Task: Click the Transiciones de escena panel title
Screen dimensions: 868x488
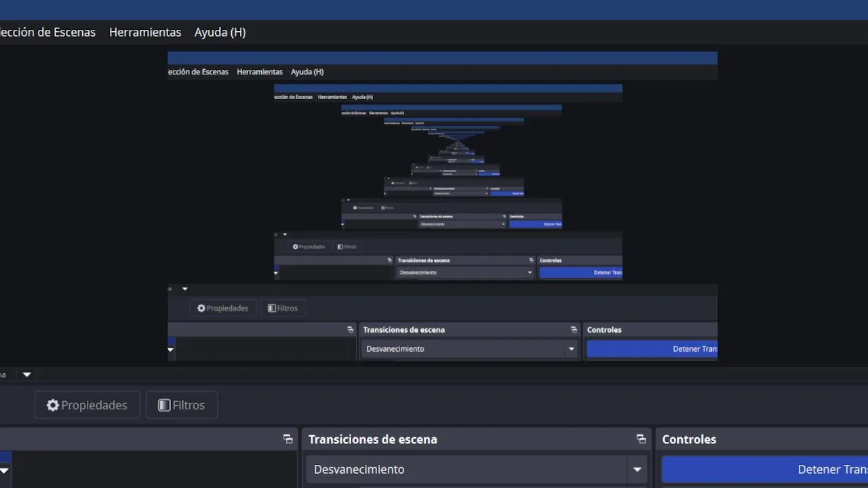Action: [372, 439]
